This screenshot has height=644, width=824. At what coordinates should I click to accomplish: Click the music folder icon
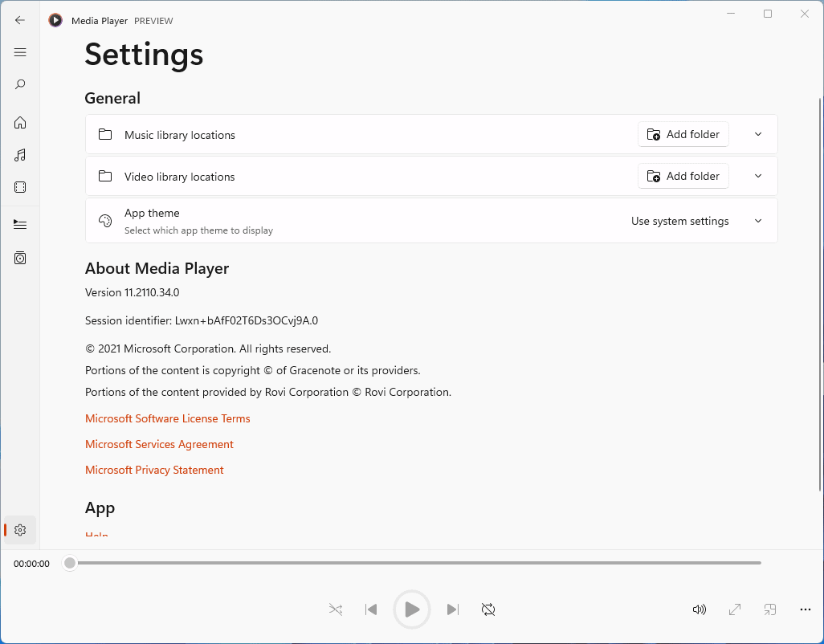(x=105, y=134)
